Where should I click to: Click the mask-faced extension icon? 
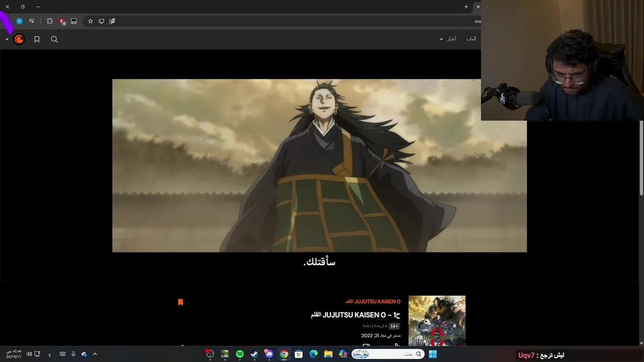coord(73,21)
